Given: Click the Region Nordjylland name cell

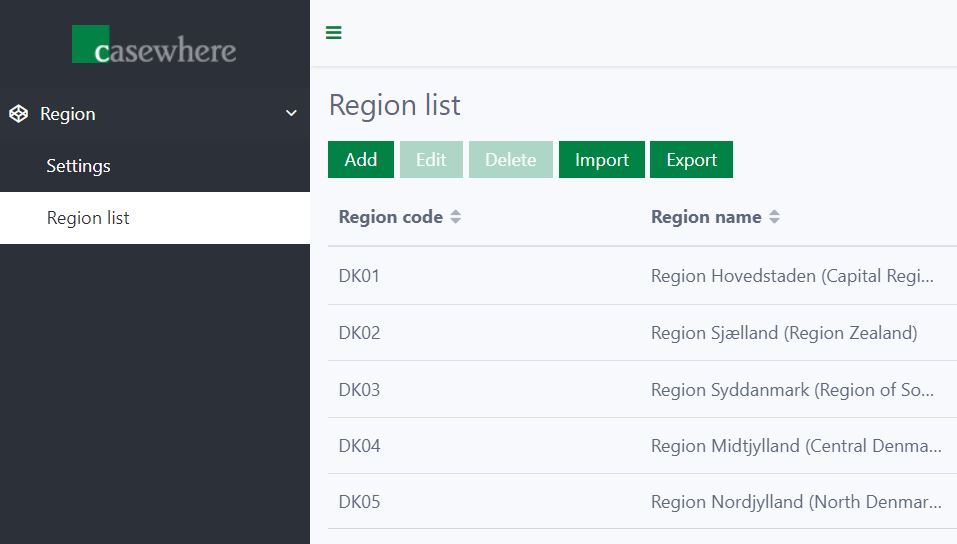Looking at the screenshot, I should coord(795,502).
